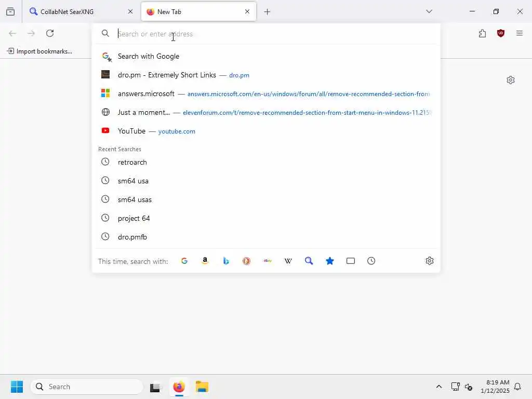Screen dimensions: 532x399
Task: Open the clock showing 8:19 AM
Action: pos(495,387)
